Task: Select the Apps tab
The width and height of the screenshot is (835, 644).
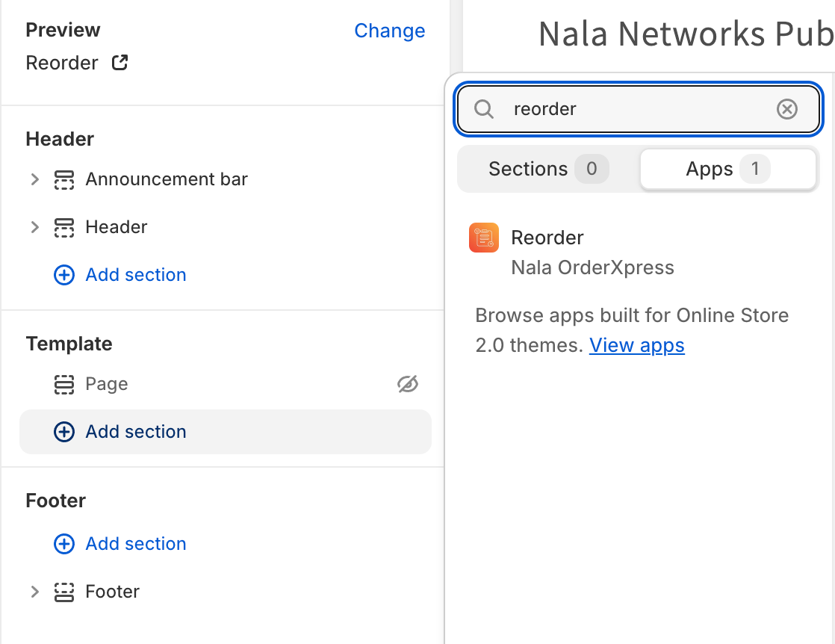Action: [x=727, y=169]
